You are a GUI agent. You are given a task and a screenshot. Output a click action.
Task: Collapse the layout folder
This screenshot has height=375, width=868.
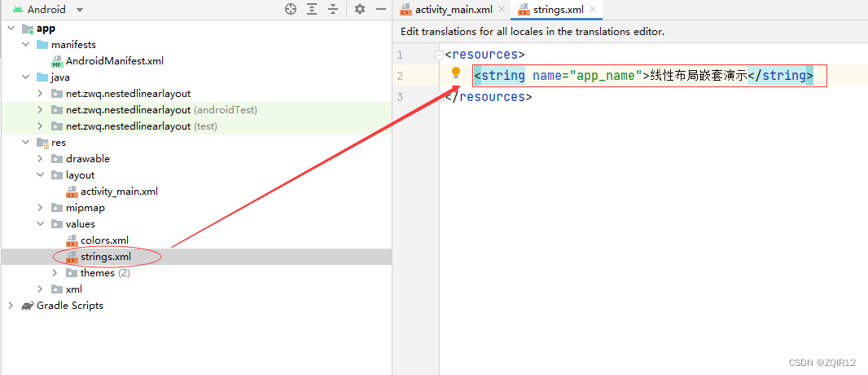click(x=40, y=175)
